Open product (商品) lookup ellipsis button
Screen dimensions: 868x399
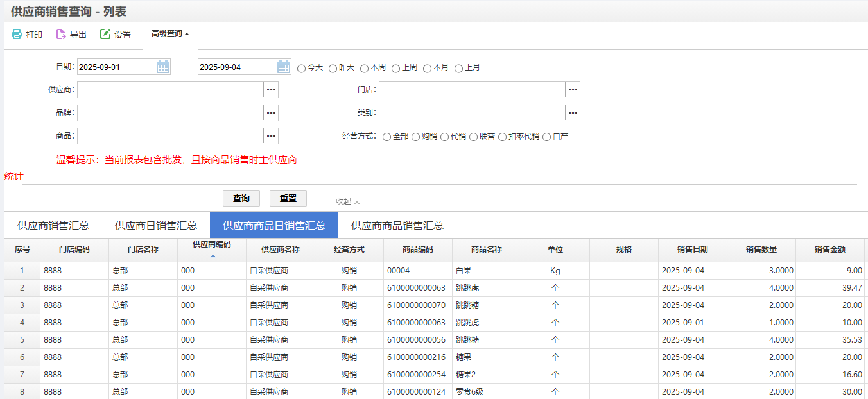pyautogui.click(x=271, y=136)
